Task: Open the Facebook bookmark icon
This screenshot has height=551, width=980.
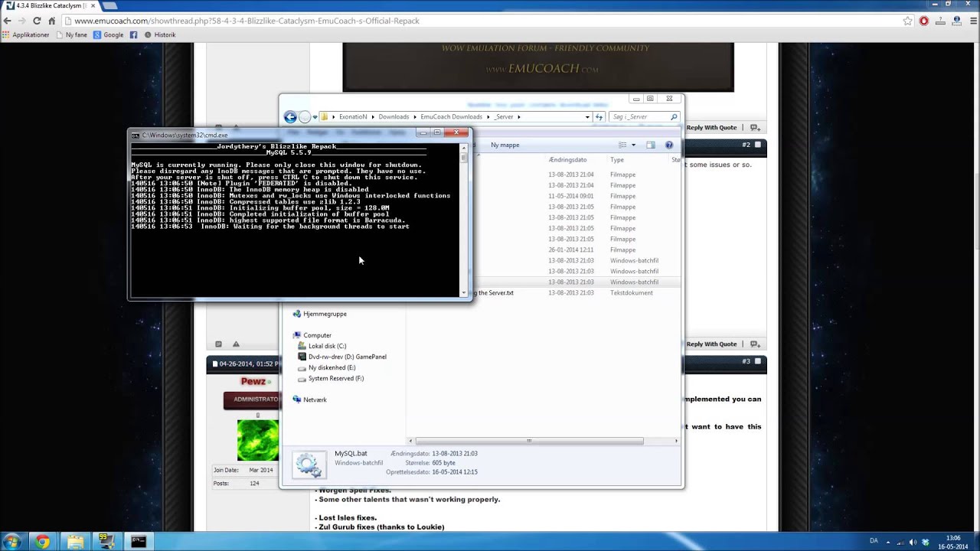Action: pos(133,34)
